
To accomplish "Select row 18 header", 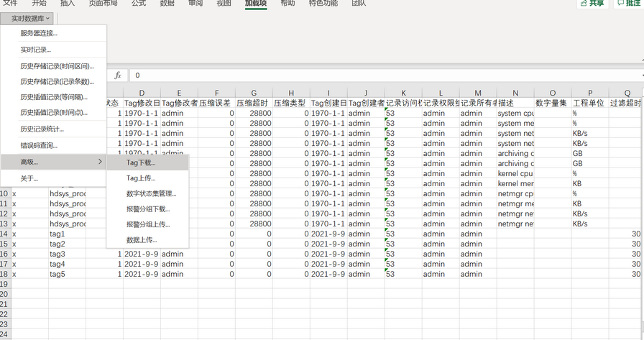I will pos(4,274).
